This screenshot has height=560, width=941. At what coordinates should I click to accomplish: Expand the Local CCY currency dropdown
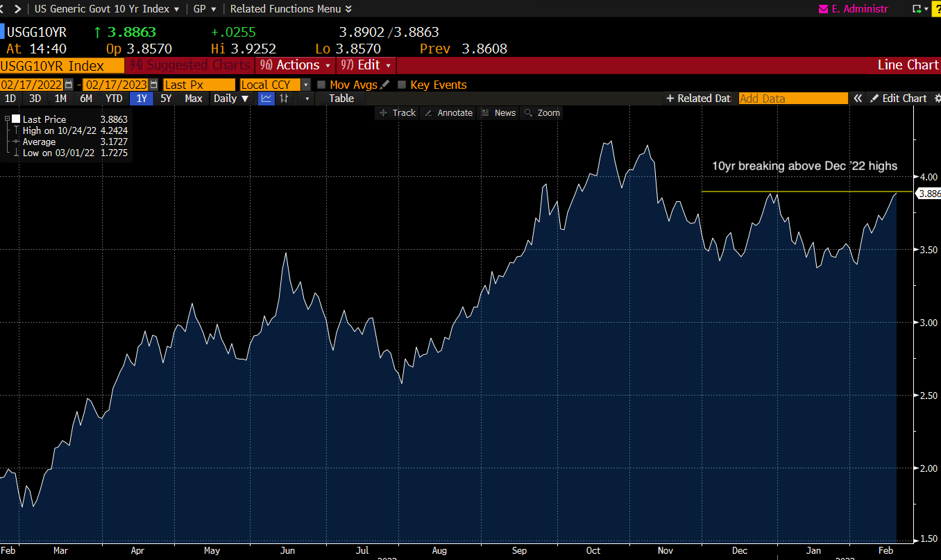pos(306,84)
